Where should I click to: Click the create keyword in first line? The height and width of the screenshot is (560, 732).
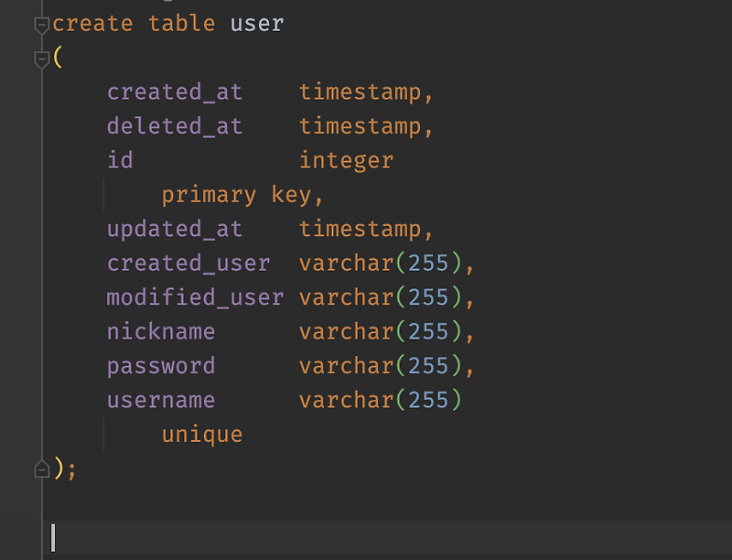[93, 24]
